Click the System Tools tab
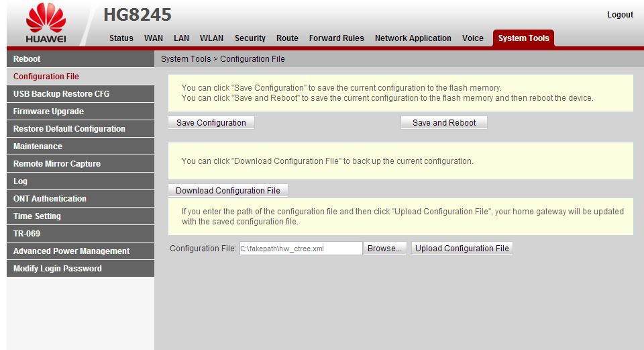644x350 pixels. 524,38
